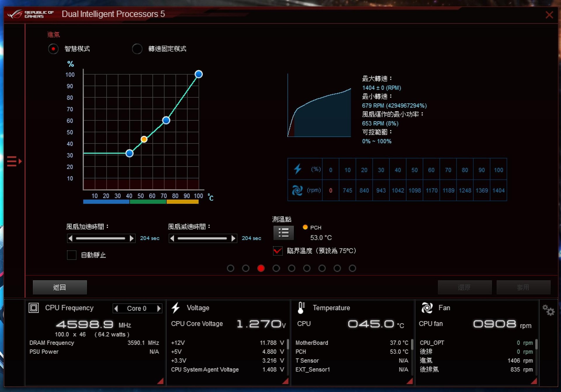This screenshot has width=561, height=392.
Task: Click the fan icon in the Fan panel
Action: pos(427,308)
